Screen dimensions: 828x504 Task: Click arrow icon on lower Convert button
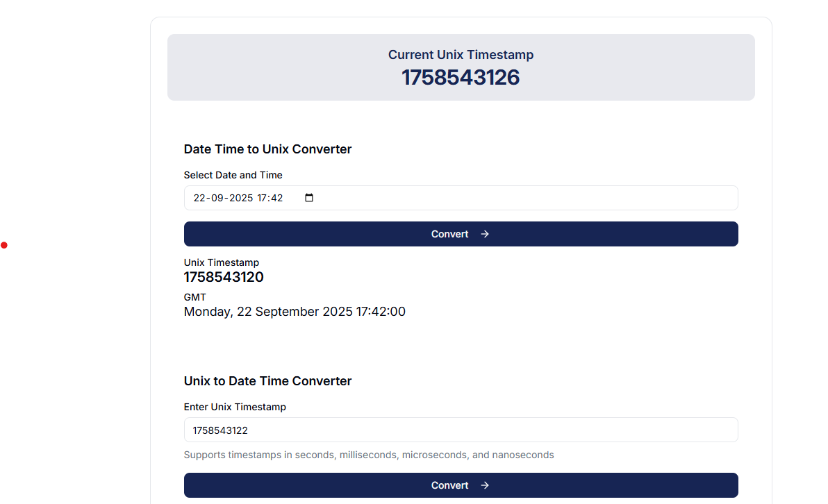(485, 485)
